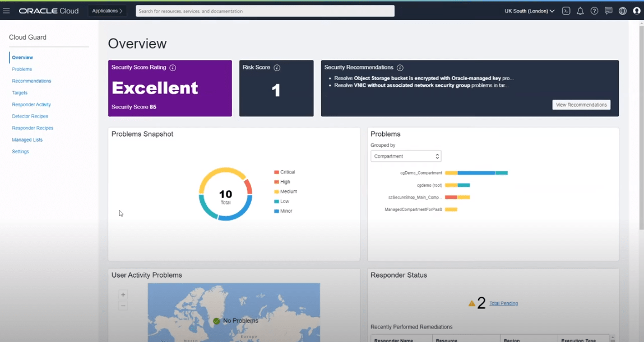Click the cgdemo (root) problems bar

point(457,185)
